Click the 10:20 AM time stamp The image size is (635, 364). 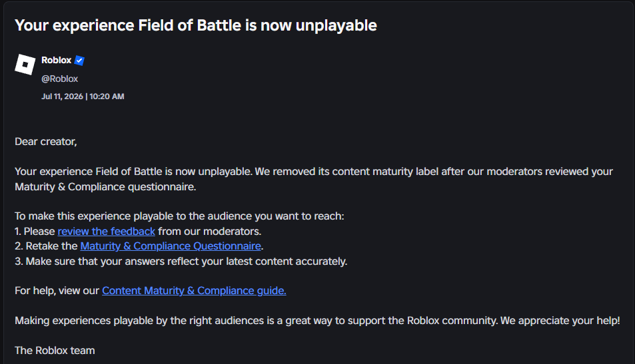tap(107, 96)
